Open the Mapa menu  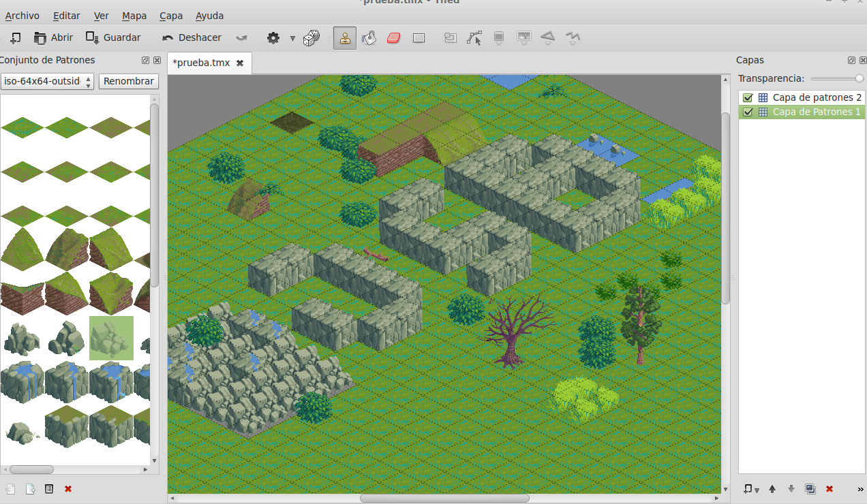pyautogui.click(x=134, y=16)
